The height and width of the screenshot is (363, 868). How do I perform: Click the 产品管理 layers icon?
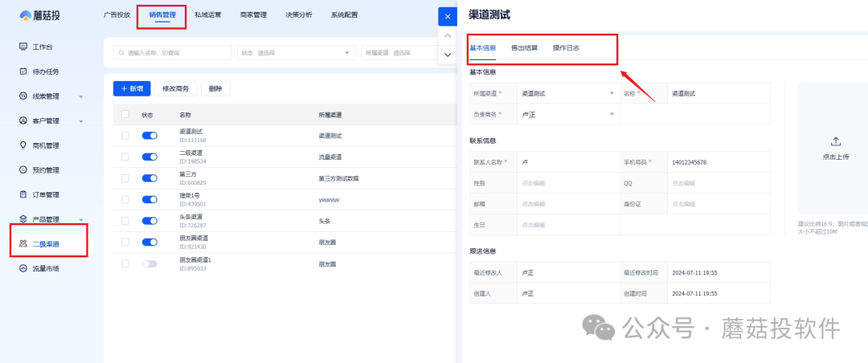[x=23, y=219]
